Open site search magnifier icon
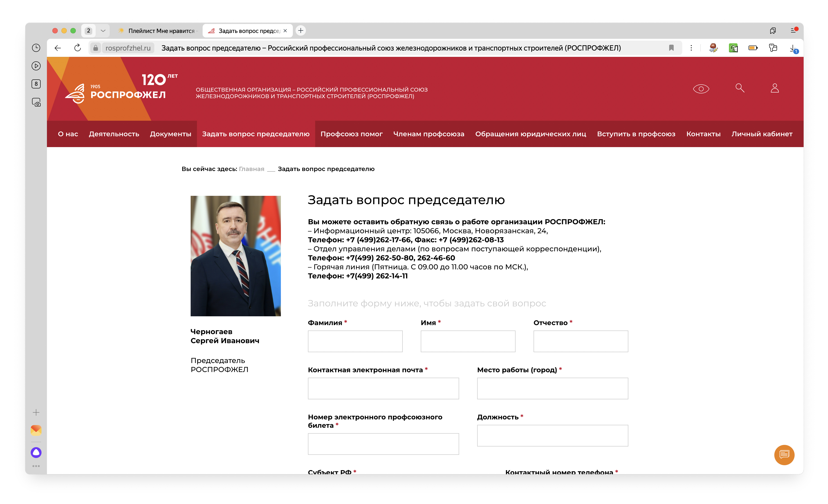The width and height of the screenshot is (828, 504). 740,88
